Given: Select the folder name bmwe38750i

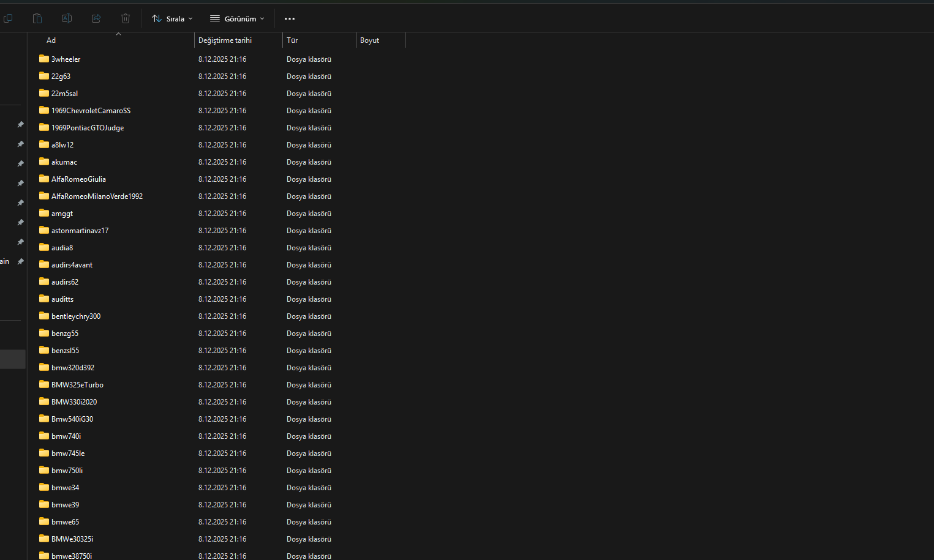Looking at the screenshot, I should click(x=72, y=556).
